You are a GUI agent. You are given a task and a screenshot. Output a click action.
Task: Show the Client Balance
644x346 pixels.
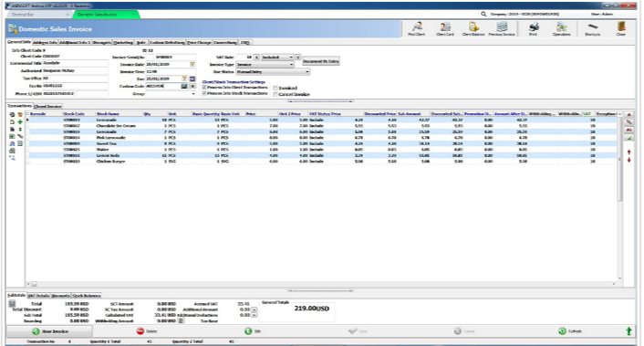pyautogui.click(x=473, y=29)
